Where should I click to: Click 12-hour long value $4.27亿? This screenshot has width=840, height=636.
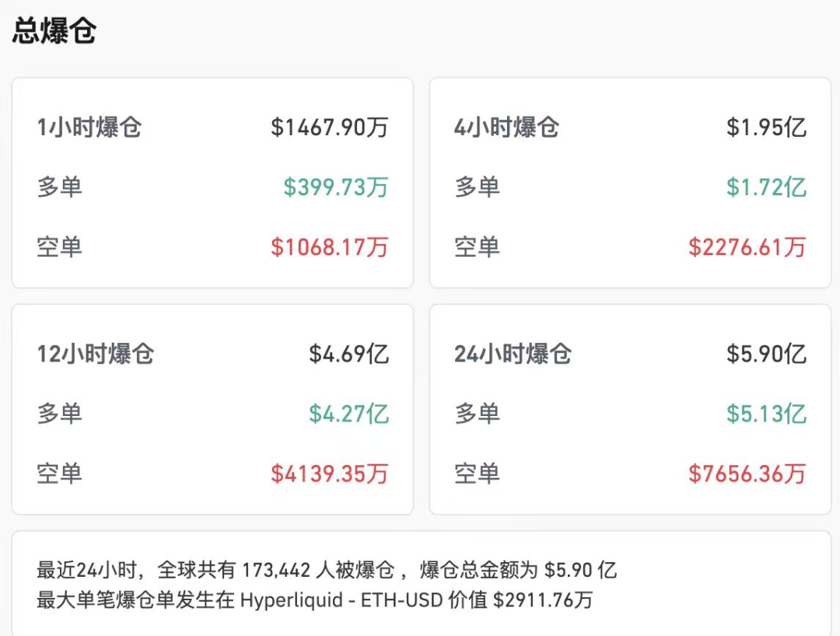tap(349, 414)
